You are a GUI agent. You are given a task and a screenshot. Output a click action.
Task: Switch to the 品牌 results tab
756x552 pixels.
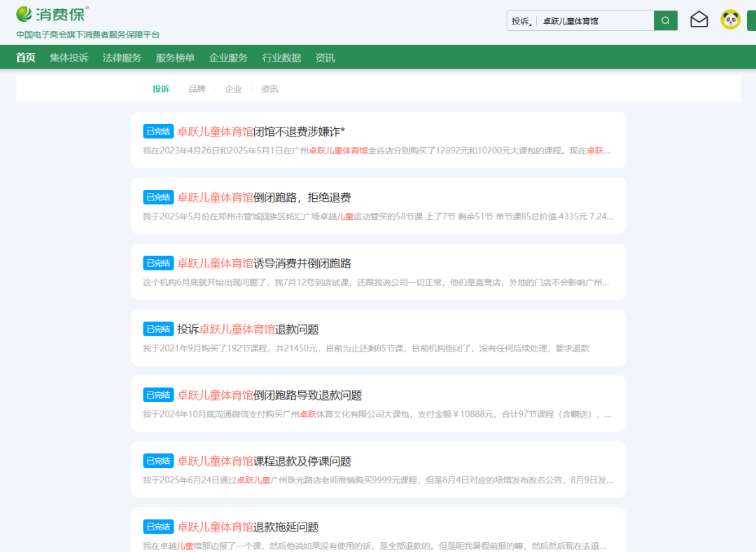coord(197,89)
